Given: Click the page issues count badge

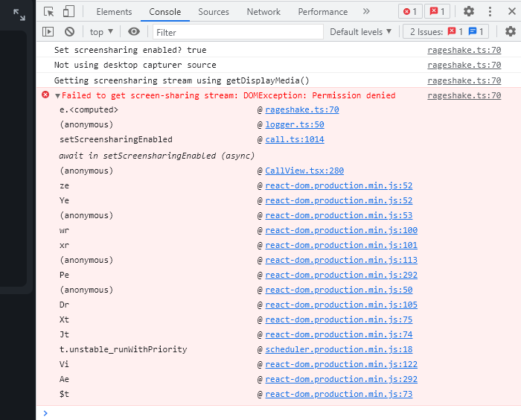Looking at the screenshot, I should pyautogui.click(x=438, y=12).
